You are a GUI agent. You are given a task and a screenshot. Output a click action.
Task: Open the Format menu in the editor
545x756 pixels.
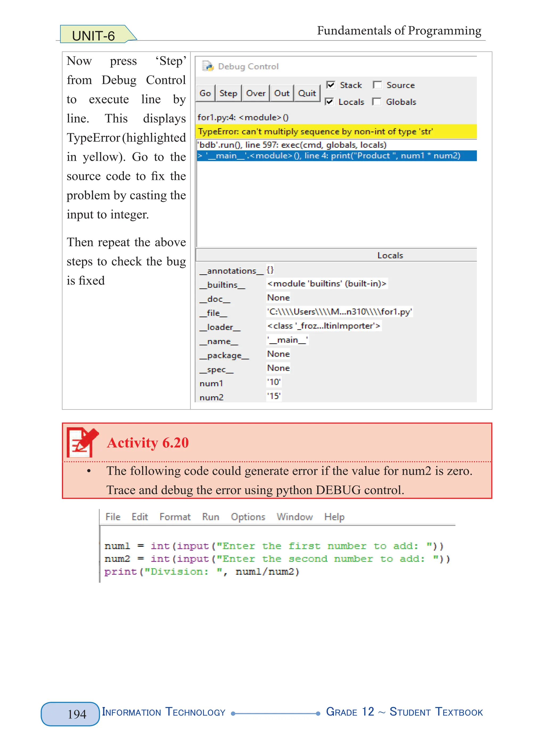(x=175, y=517)
